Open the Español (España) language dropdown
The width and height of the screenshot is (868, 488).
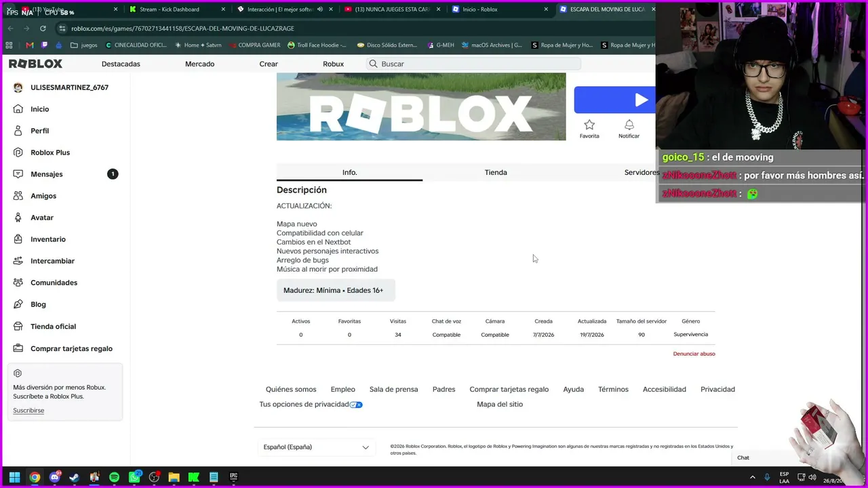[317, 447]
